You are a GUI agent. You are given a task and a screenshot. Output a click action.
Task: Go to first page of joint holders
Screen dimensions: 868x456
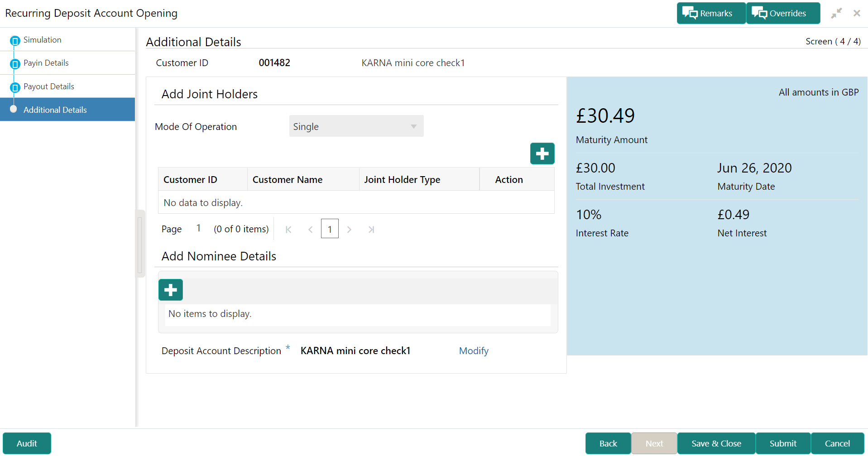click(288, 230)
